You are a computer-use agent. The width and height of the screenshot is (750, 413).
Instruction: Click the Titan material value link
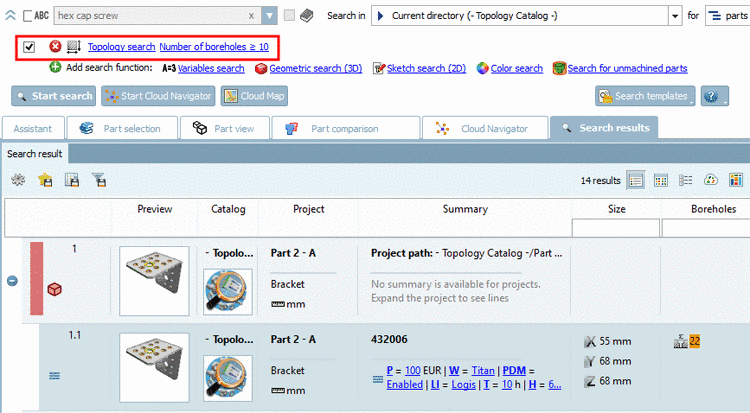click(483, 370)
